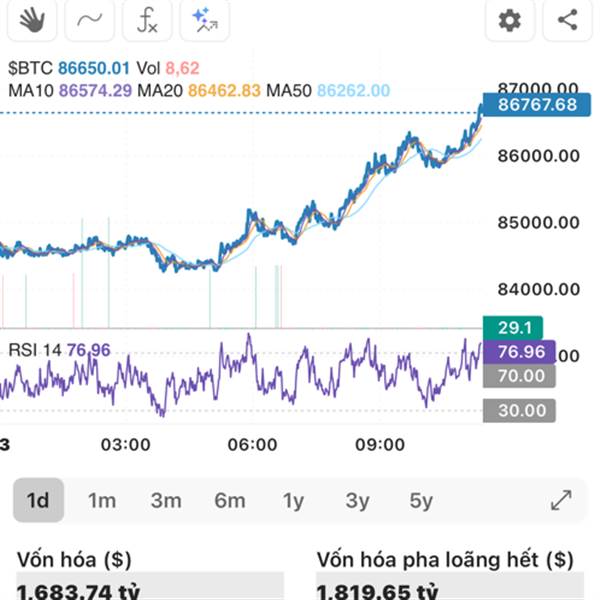Viewport: 600px width, 600px height.
Task: Open chart settings gear
Action: tap(510, 19)
